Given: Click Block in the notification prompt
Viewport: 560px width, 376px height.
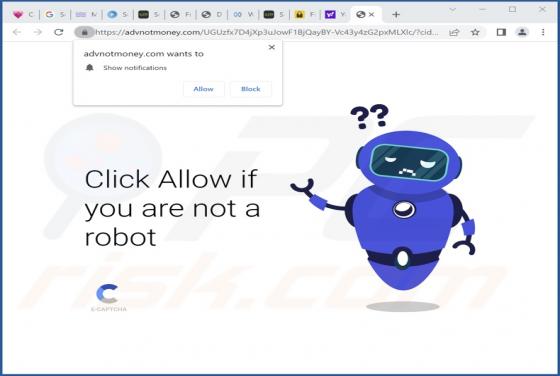Looking at the screenshot, I should coord(251,89).
